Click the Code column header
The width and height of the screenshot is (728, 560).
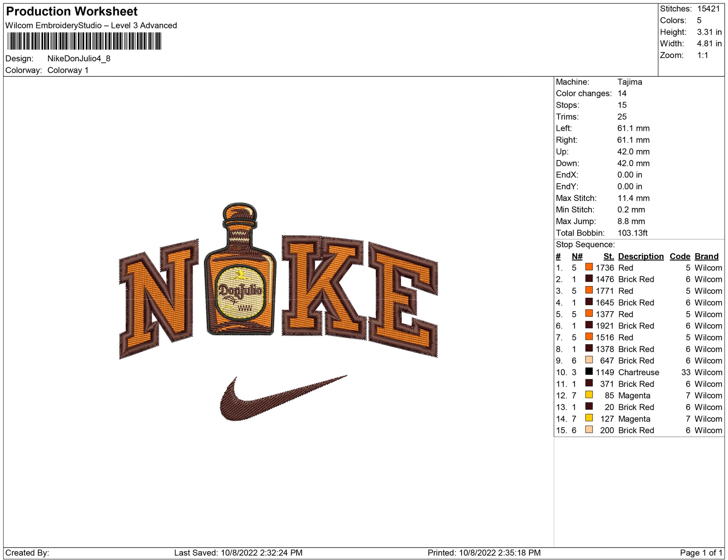(x=679, y=256)
